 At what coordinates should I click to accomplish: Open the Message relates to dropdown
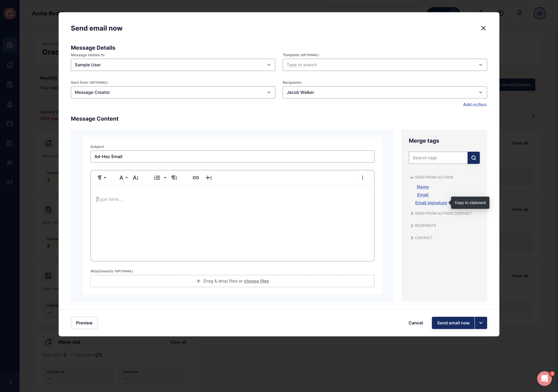(173, 65)
